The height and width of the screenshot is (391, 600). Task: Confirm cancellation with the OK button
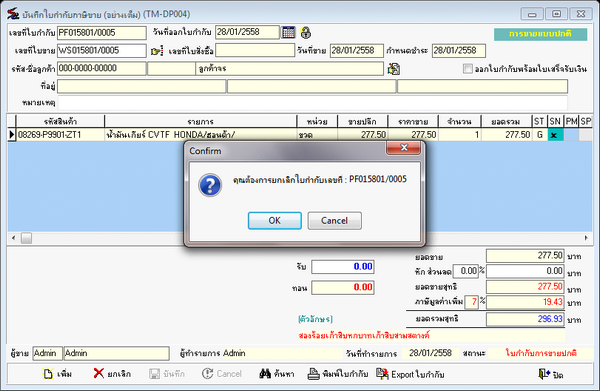tap(275, 221)
